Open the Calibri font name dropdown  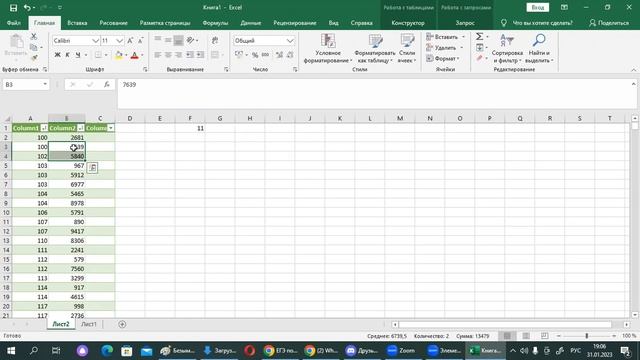95,41
